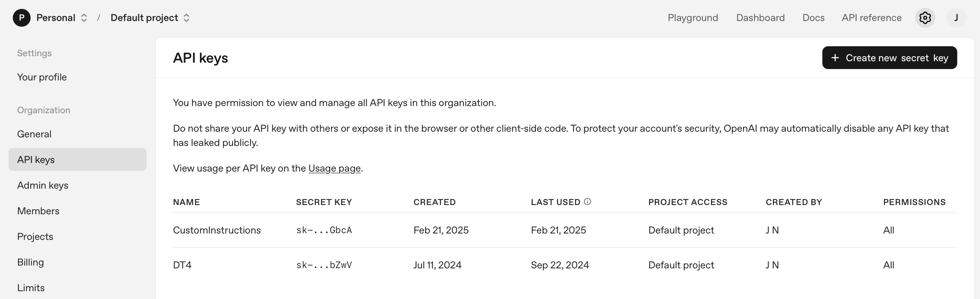Open the J user avatar menu

956,18
